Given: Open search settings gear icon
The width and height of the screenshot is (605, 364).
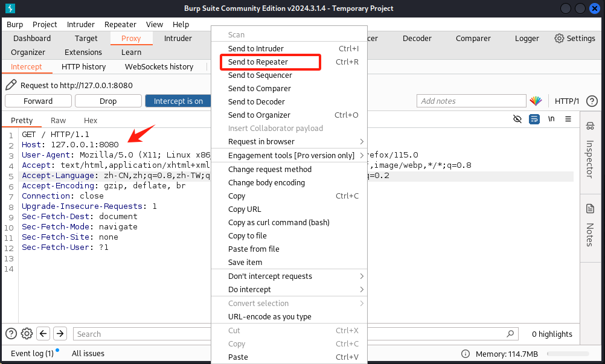Looking at the screenshot, I should [x=27, y=334].
